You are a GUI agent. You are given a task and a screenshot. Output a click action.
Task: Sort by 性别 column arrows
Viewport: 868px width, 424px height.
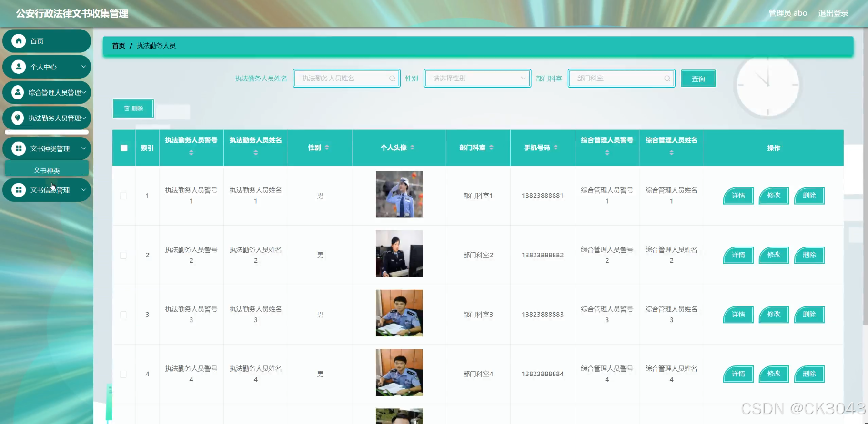(327, 148)
